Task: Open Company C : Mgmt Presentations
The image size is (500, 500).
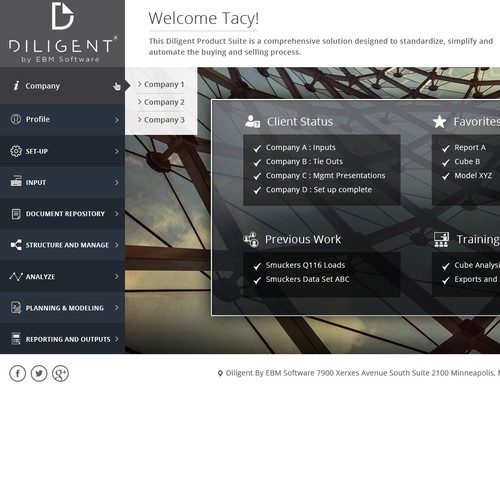Action: point(325,176)
